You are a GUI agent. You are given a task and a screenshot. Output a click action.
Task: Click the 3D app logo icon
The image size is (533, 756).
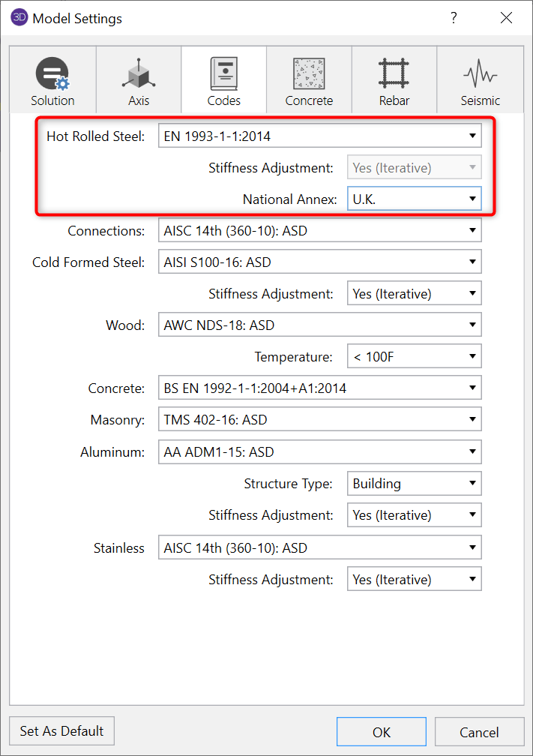tap(19, 18)
